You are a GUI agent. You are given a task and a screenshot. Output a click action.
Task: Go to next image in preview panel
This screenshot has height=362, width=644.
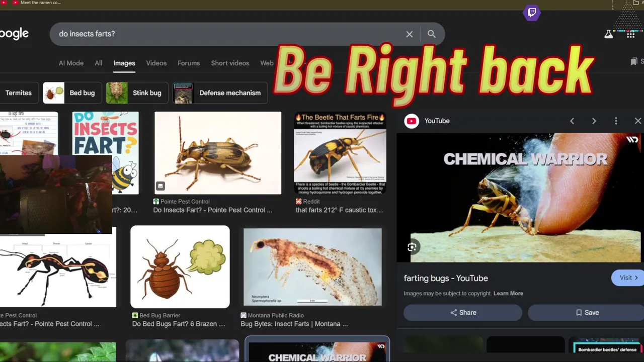point(594,121)
